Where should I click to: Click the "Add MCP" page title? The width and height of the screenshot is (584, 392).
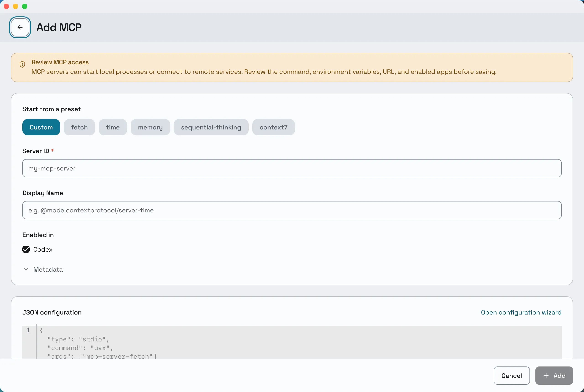coord(59,27)
